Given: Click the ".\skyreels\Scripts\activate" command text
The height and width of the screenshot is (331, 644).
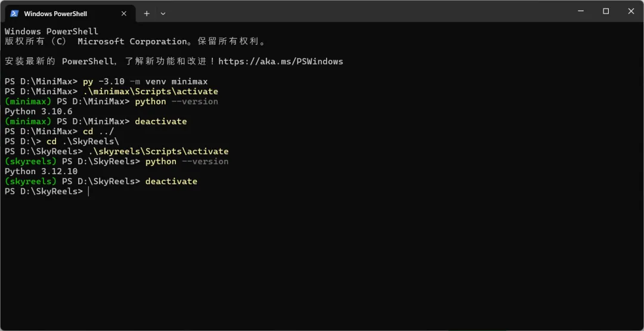Looking at the screenshot, I should click(x=158, y=151).
